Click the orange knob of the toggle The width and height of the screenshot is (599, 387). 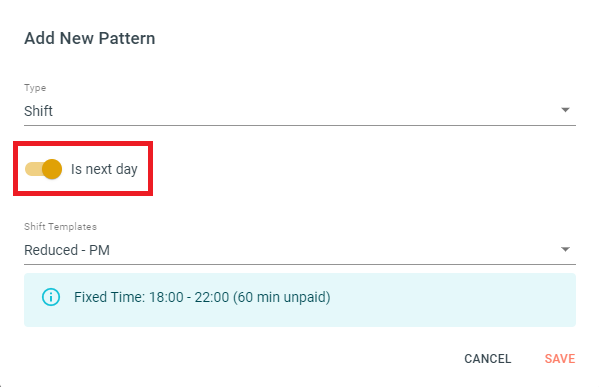[x=52, y=169]
